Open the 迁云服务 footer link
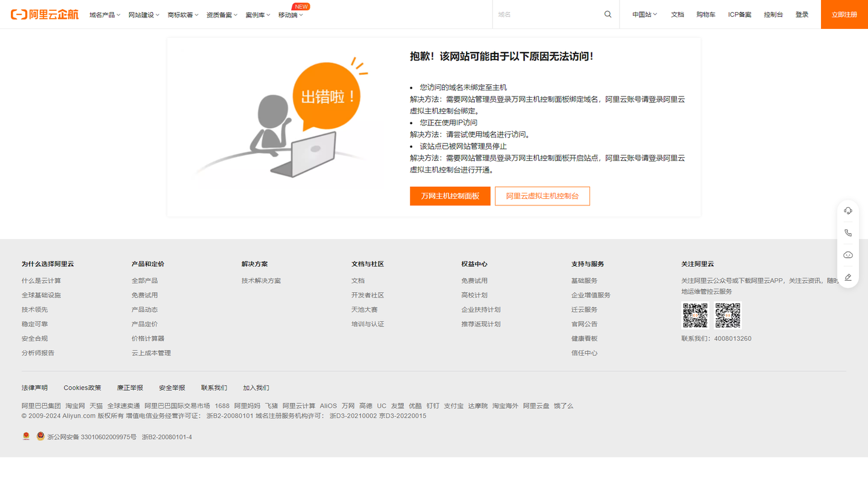 pos(585,310)
